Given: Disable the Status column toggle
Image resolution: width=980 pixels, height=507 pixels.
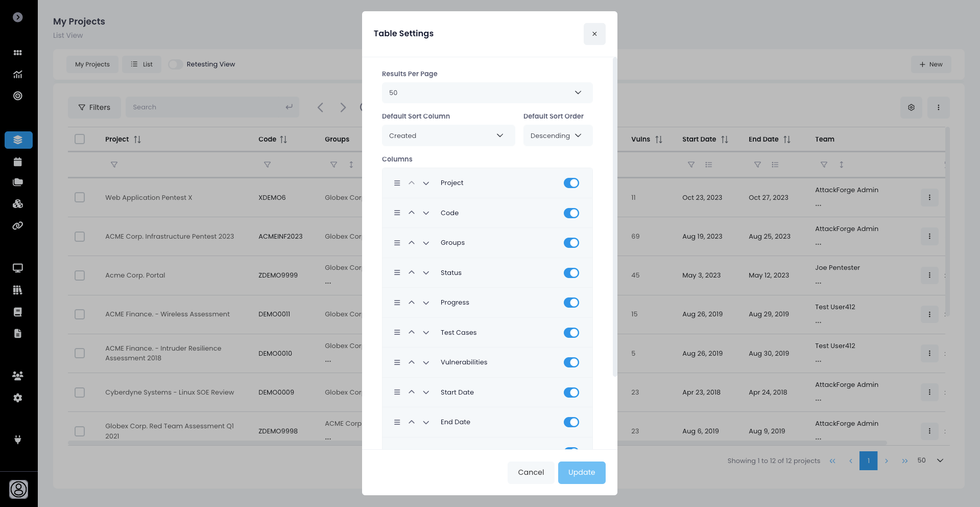Looking at the screenshot, I should pos(571,273).
